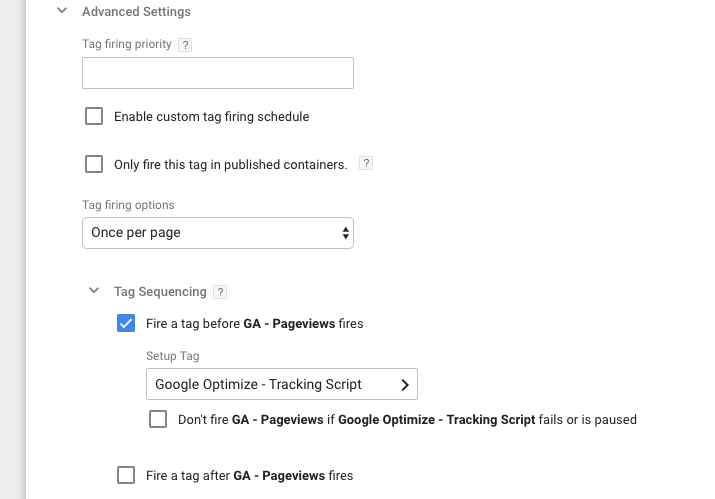Open the Tag Sequencing help icon
This screenshot has width=715, height=499.
pyautogui.click(x=220, y=292)
